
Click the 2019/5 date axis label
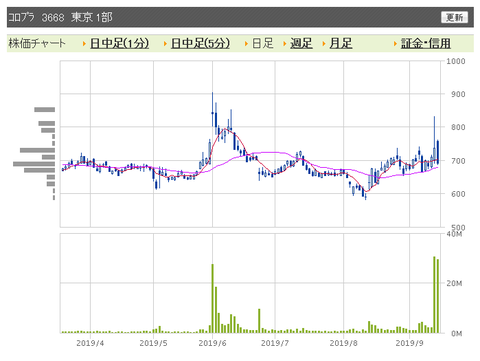coord(153,343)
